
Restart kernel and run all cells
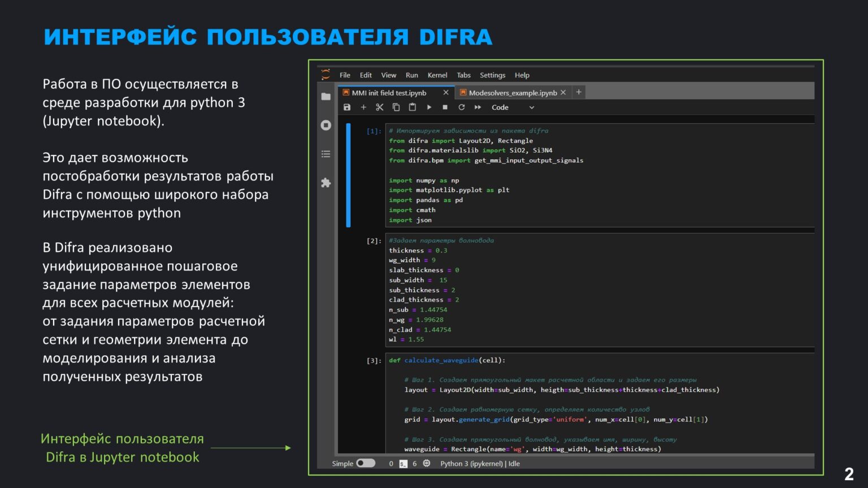tap(478, 107)
